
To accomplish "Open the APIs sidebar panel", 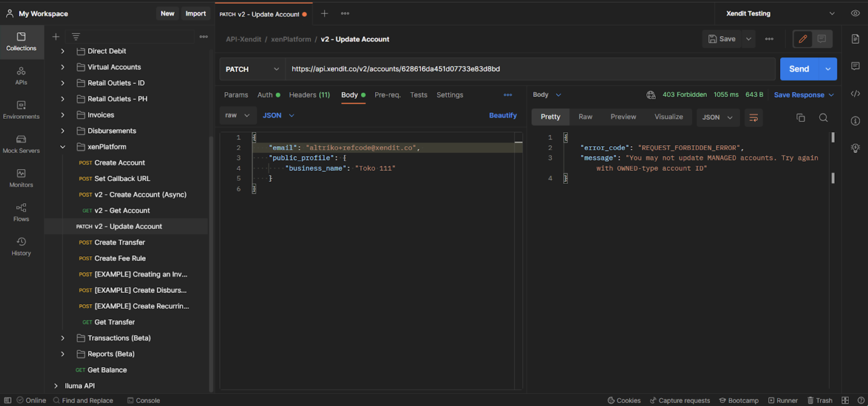I will [21, 76].
